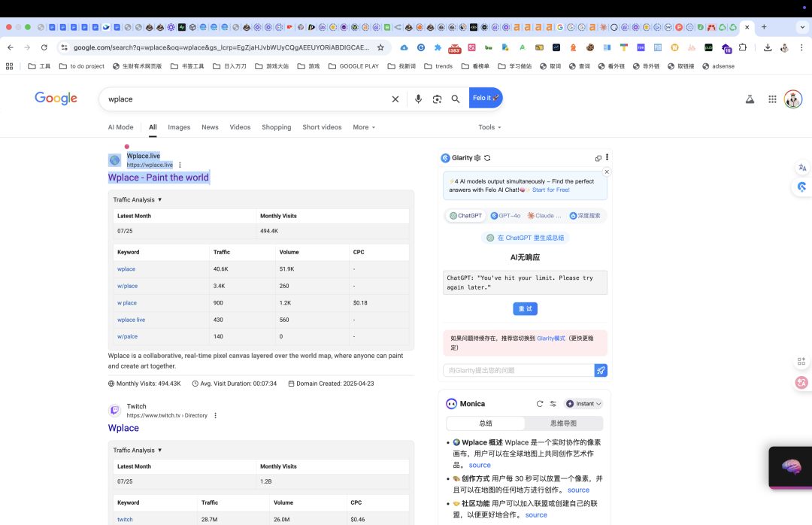Switch to Short videos tab
This screenshot has width=812, height=525.
[322, 128]
